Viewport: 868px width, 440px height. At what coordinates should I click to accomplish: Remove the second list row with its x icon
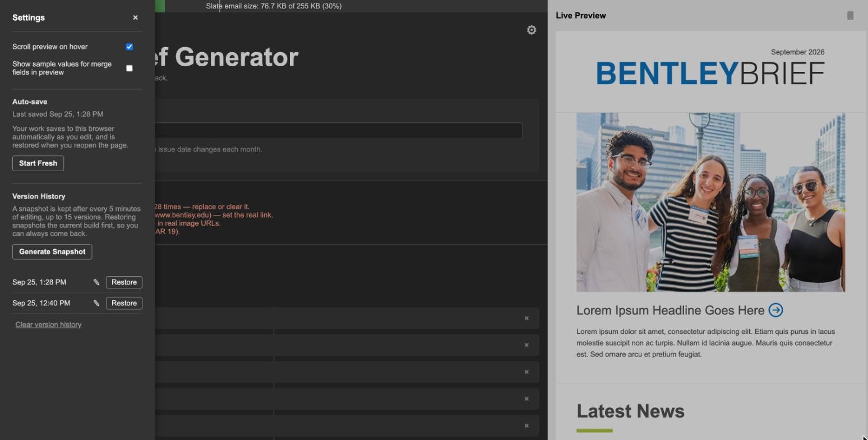click(527, 345)
